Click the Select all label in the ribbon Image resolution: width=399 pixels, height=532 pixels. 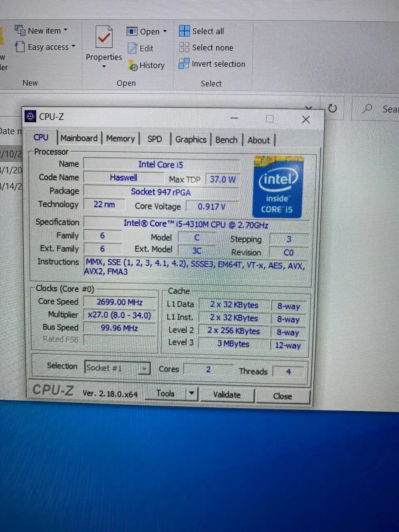pos(208,31)
